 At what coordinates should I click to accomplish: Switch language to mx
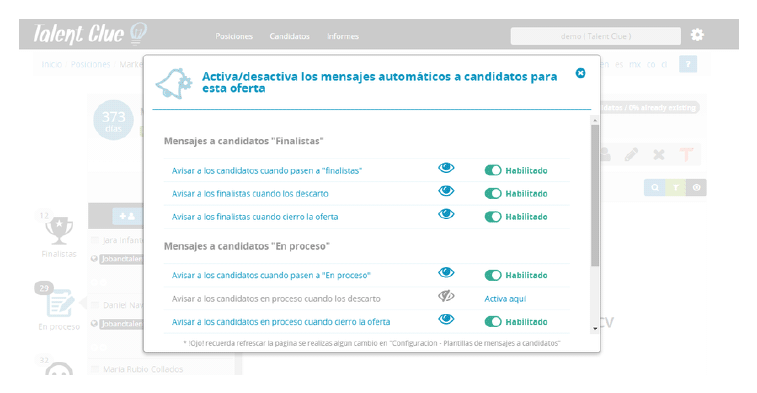tap(635, 64)
